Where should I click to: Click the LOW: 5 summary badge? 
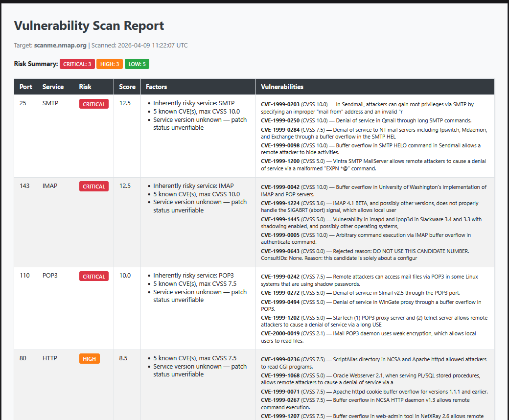(137, 64)
